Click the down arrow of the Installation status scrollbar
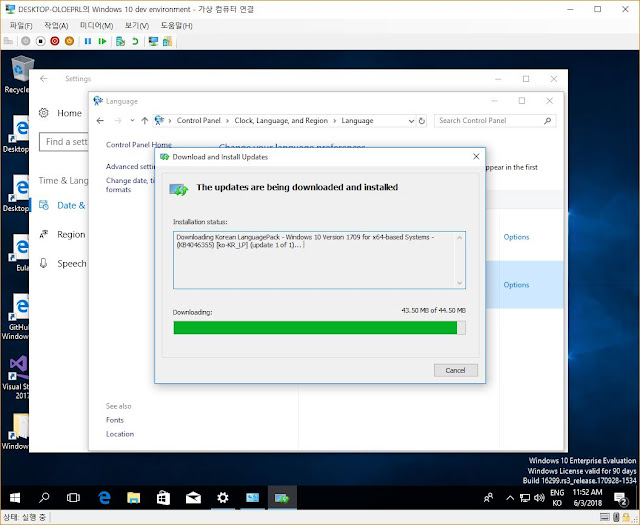Screen dimensions: 640x525 point(460,283)
